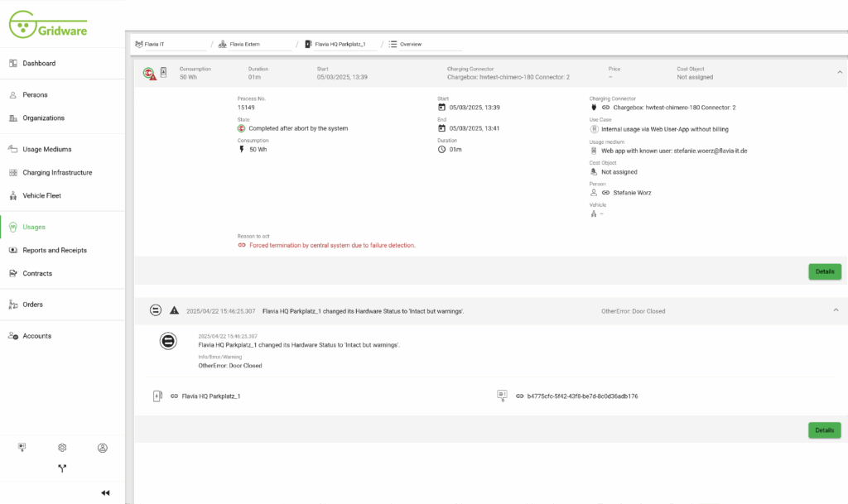848x504 pixels.
Task: Click Details button of hardware status event
Action: (x=824, y=430)
